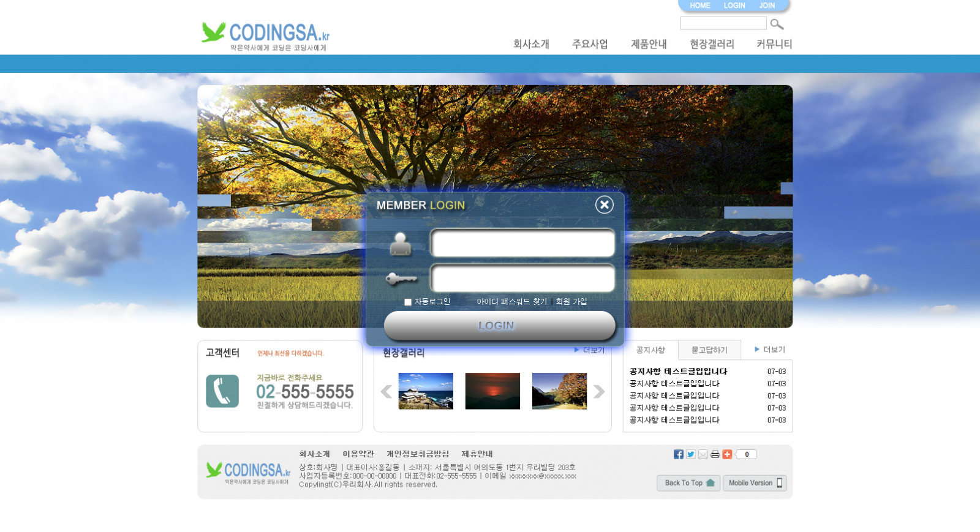Click the large LOGIN button
Screen dimensions: 980x532
pyautogui.click(x=499, y=326)
